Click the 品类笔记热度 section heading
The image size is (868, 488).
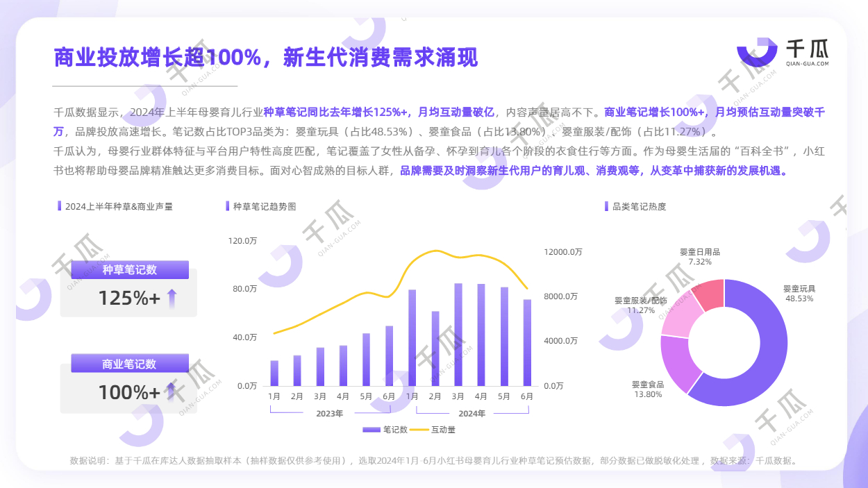(x=639, y=206)
